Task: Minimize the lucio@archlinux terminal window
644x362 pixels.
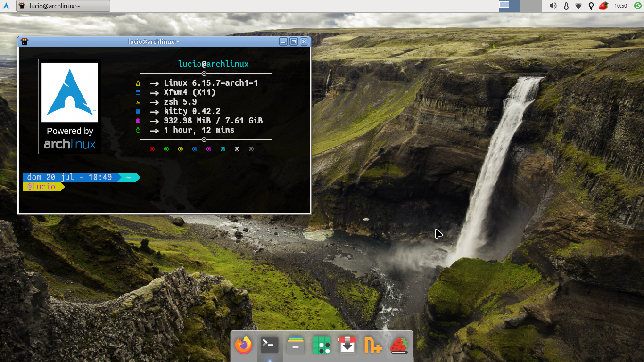Action: [283, 41]
